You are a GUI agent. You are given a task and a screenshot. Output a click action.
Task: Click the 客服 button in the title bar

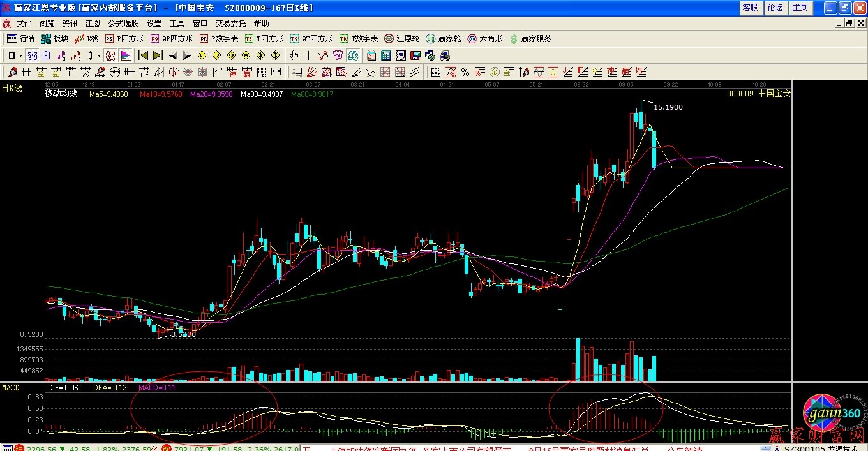[x=750, y=8]
